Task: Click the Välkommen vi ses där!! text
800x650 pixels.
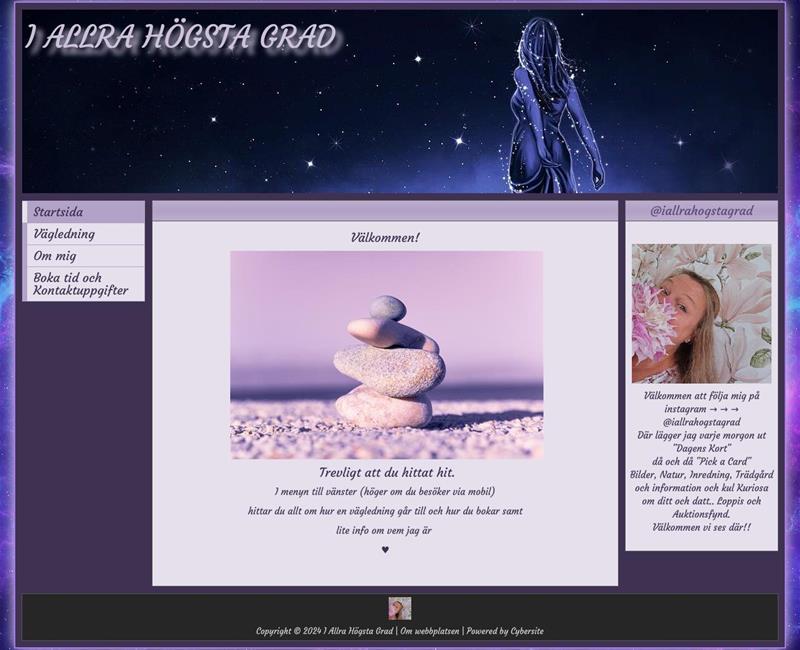Action: (702, 527)
